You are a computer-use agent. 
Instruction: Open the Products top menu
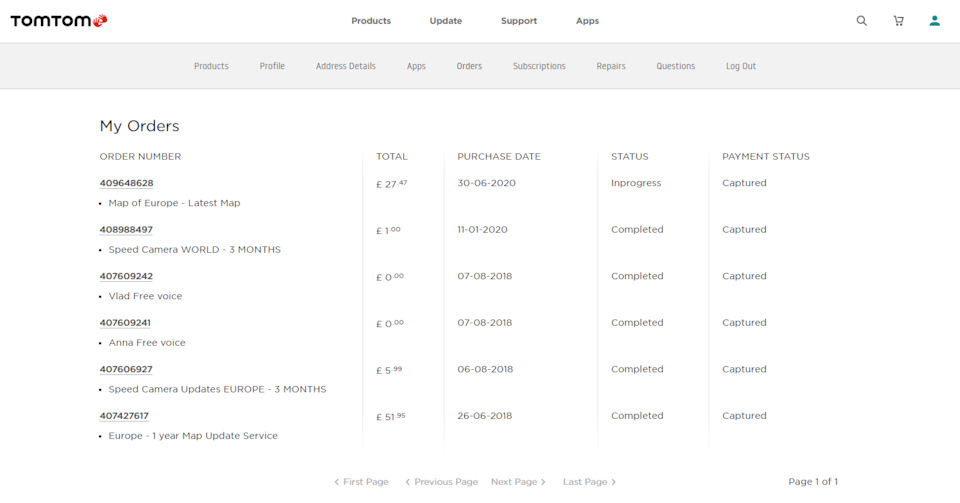pyautogui.click(x=371, y=21)
